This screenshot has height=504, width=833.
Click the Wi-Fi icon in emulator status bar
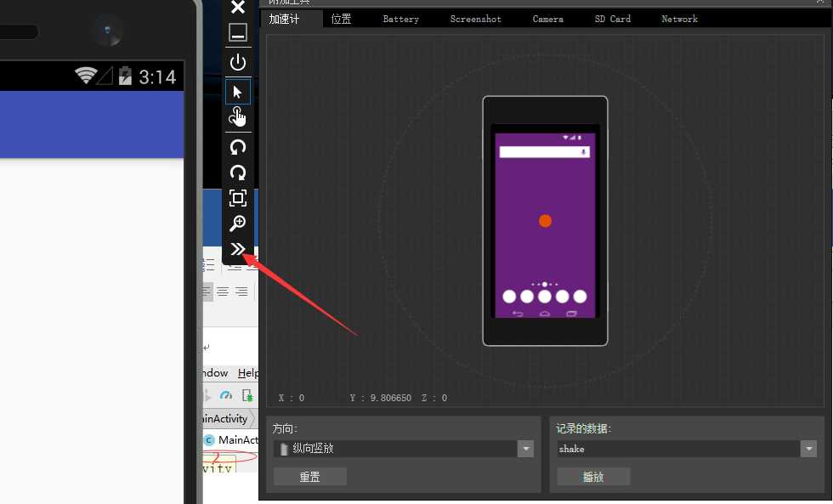[86, 76]
